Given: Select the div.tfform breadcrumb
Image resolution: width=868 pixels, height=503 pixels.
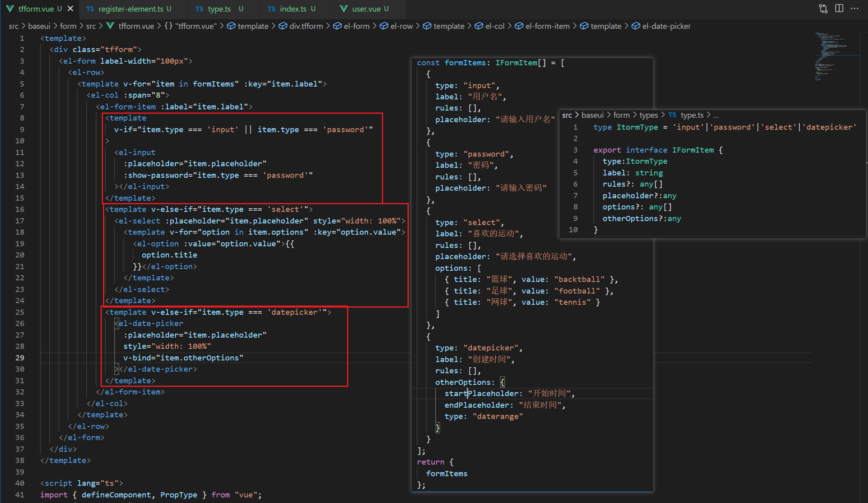Looking at the screenshot, I should pos(306,26).
